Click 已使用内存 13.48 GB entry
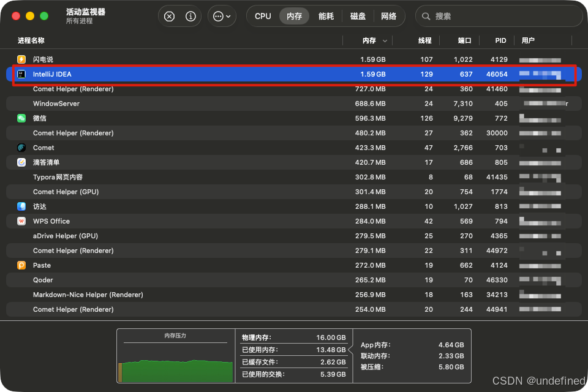 pos(294,350)
